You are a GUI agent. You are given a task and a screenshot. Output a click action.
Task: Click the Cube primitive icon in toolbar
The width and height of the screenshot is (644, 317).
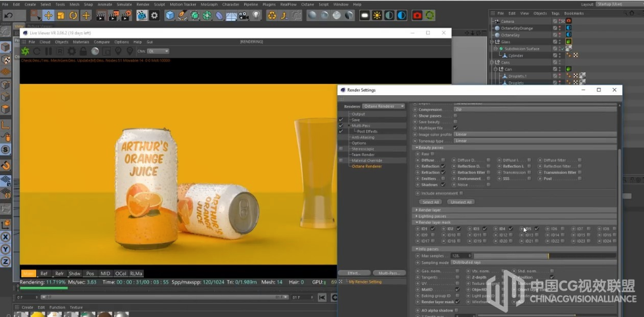coord(169,16)
